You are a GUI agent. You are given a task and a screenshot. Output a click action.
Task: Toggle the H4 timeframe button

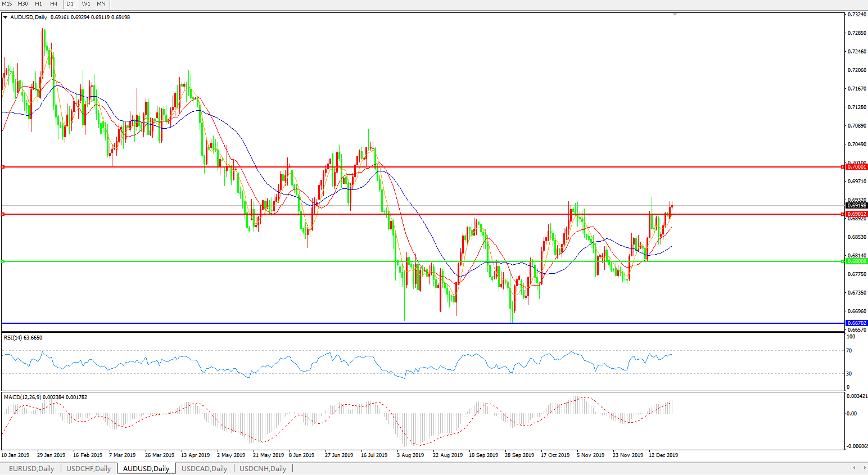(53, 4)
